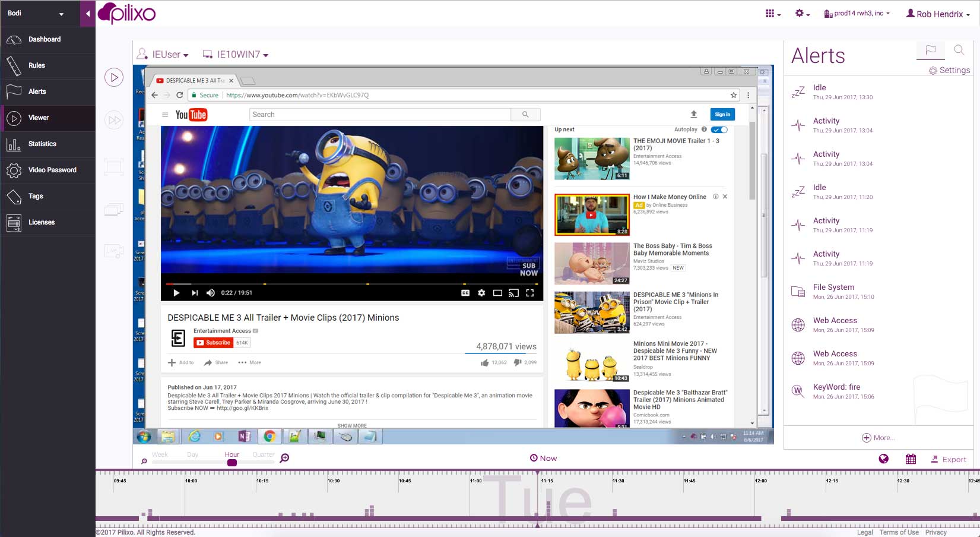980x537 pixels.
Task: Zoom in the timeline with magnifier
Action: 285,458
